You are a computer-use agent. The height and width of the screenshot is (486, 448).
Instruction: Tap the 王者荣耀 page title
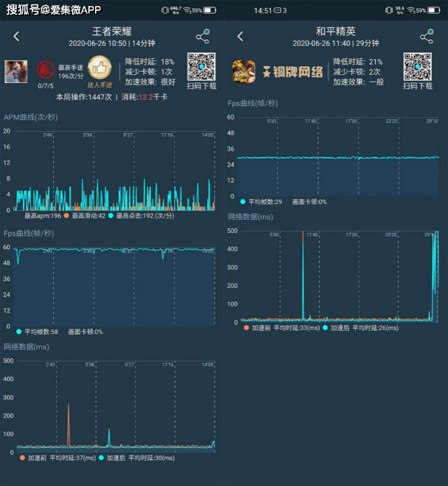(112, 31)
